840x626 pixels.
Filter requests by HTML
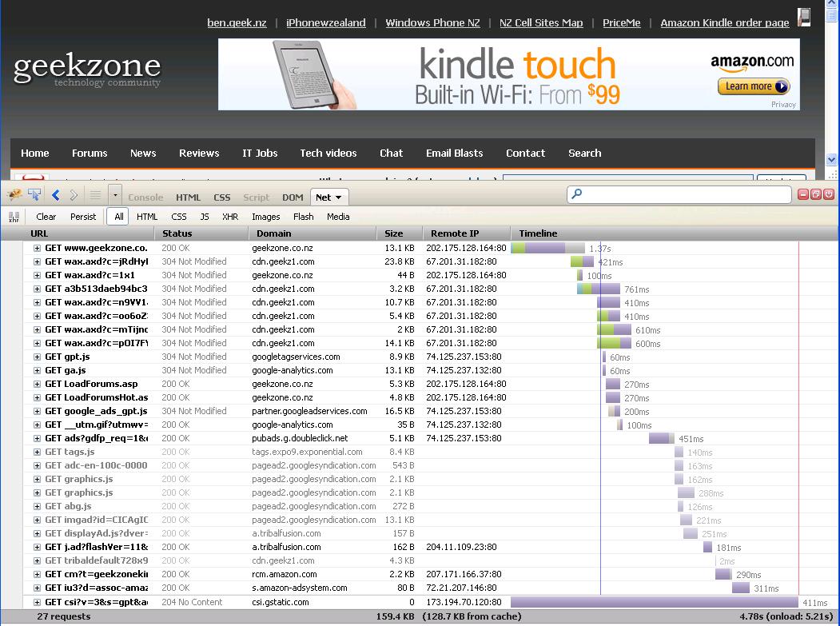(147, 217)
